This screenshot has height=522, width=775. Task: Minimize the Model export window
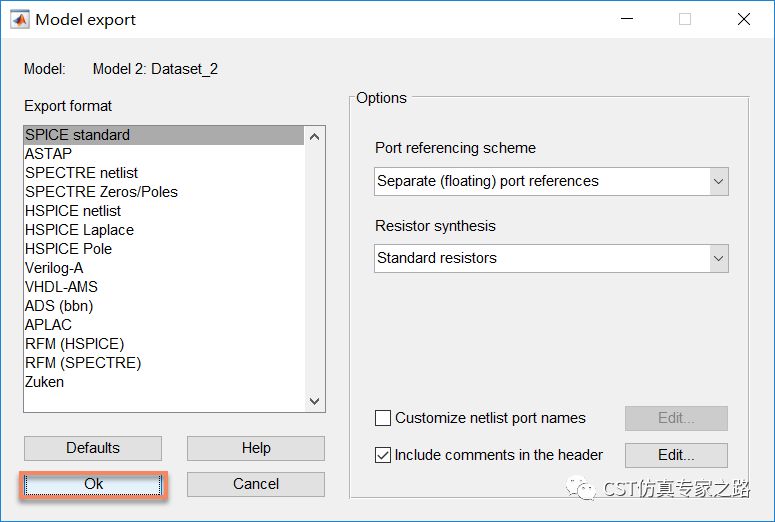point(627,19)
